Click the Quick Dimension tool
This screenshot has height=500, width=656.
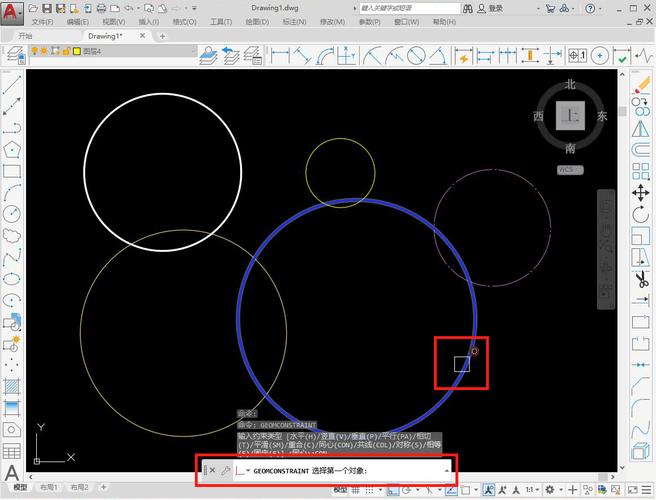[463, 55]
